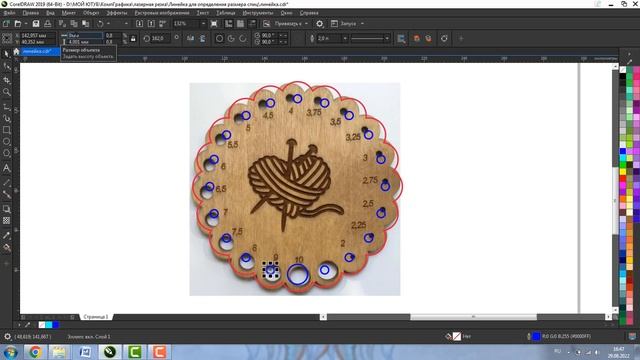Choose the full Ellipse shape mode

coord(219,38)
